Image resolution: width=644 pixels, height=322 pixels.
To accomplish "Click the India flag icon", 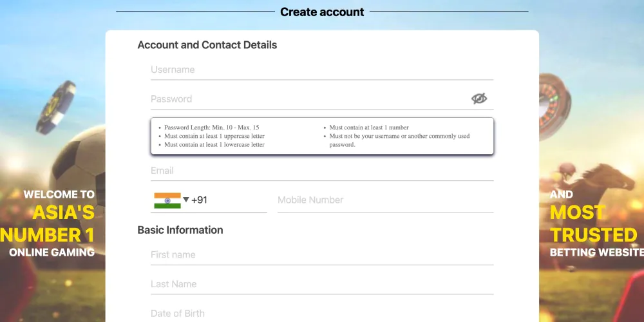I will click(x=167, y=200).
